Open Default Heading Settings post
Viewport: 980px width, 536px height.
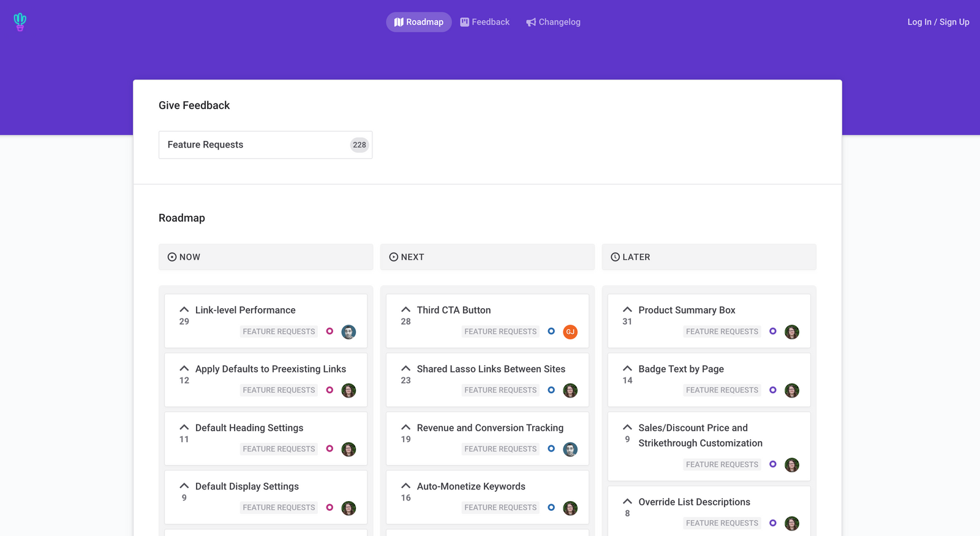point(249,428)
